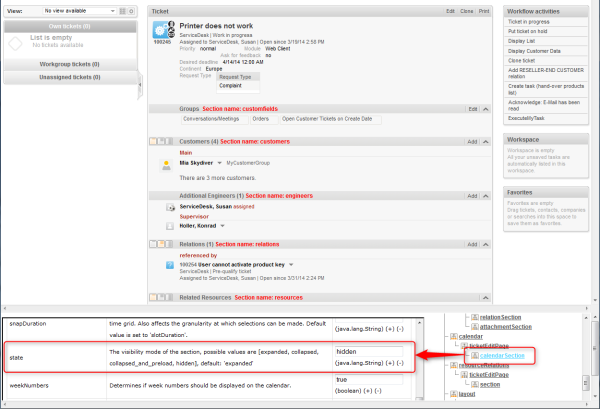Click Edit in the Groups section header

(473, 109)
